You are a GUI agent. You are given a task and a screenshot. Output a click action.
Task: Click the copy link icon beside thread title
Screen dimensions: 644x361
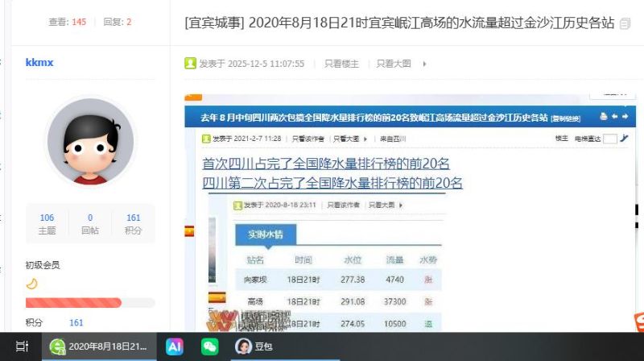pos(625,23)
